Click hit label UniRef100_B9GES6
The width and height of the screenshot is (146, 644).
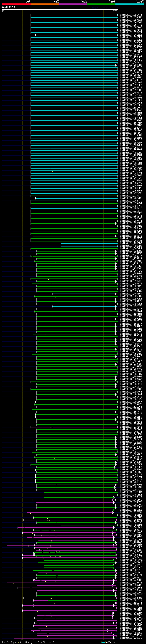(131, 87)
